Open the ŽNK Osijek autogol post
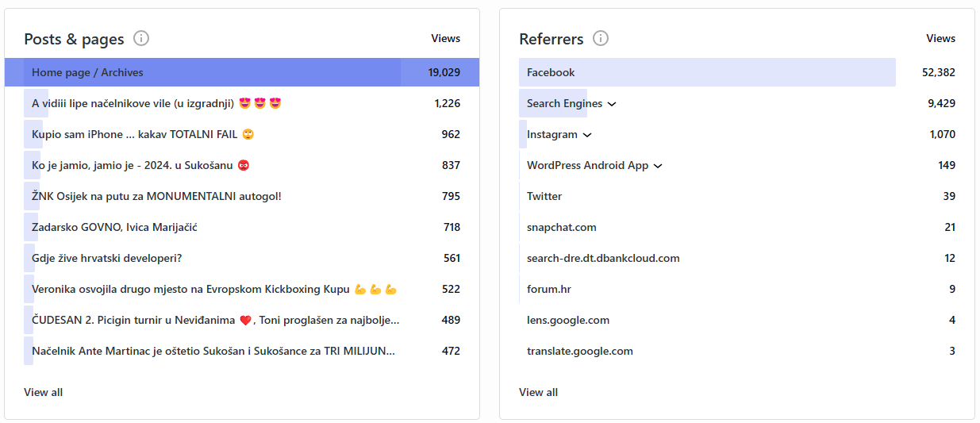This screenshot has height=423, width=980. tap(156, 196)
